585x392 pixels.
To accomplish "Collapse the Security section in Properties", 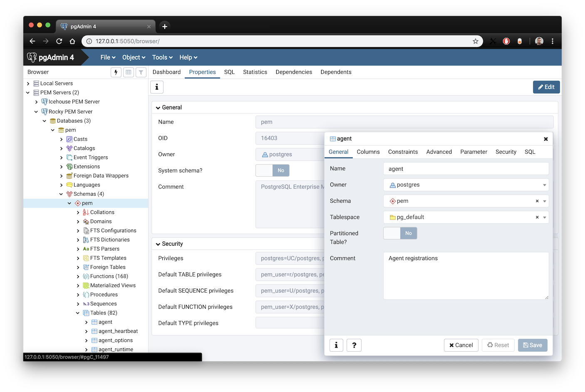I will click(x=158, y=244).
